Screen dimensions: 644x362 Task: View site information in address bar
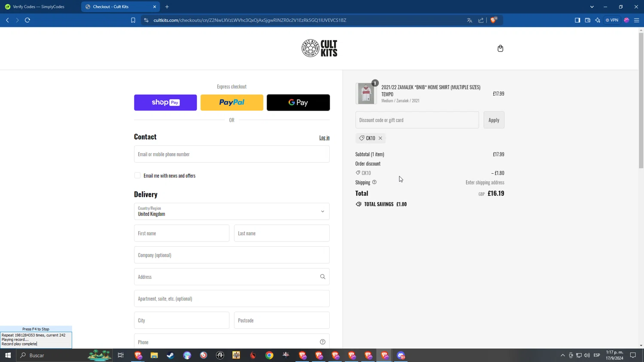[146, 20]
